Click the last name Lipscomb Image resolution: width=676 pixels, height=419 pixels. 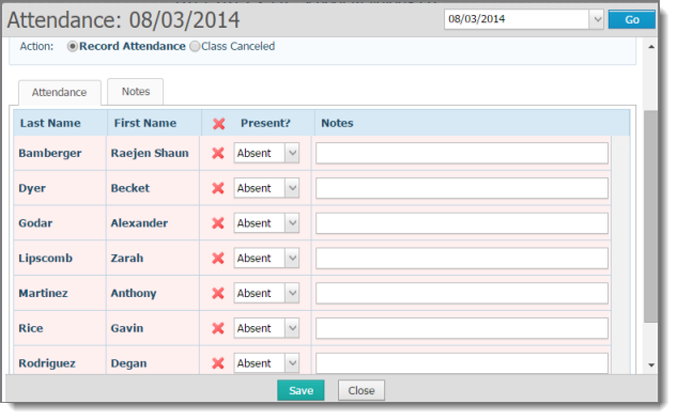click(46, 258)
